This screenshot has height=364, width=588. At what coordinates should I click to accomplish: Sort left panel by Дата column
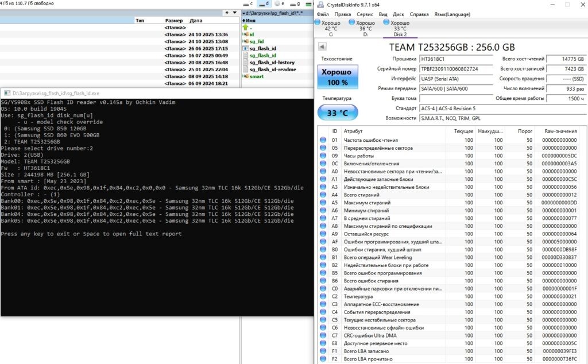[196, 20]
